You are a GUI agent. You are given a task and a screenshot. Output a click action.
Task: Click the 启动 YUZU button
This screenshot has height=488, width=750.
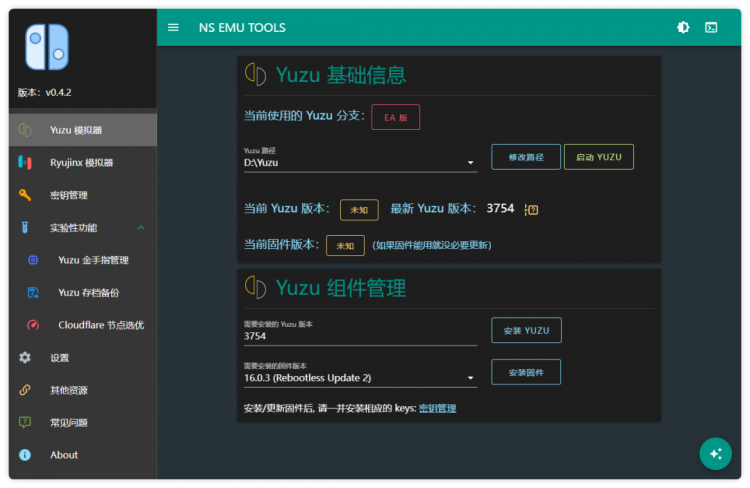pyautogui.click(x=599, y=157)
